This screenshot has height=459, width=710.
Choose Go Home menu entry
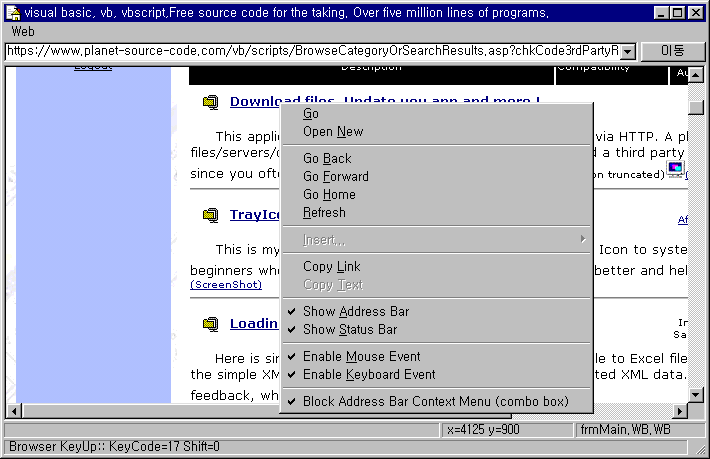click(437, 195)
